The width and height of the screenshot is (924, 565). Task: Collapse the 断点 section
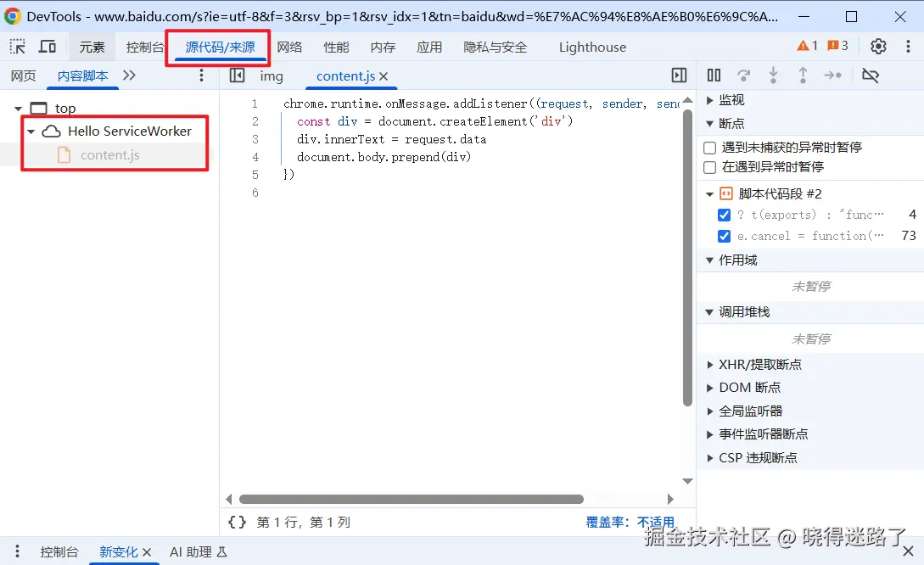point(709,124)
